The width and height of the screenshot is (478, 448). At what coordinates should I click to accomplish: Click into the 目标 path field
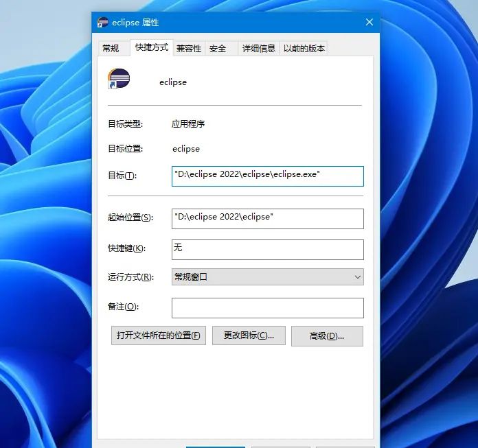pyautogui.click(x=267, y=176)
